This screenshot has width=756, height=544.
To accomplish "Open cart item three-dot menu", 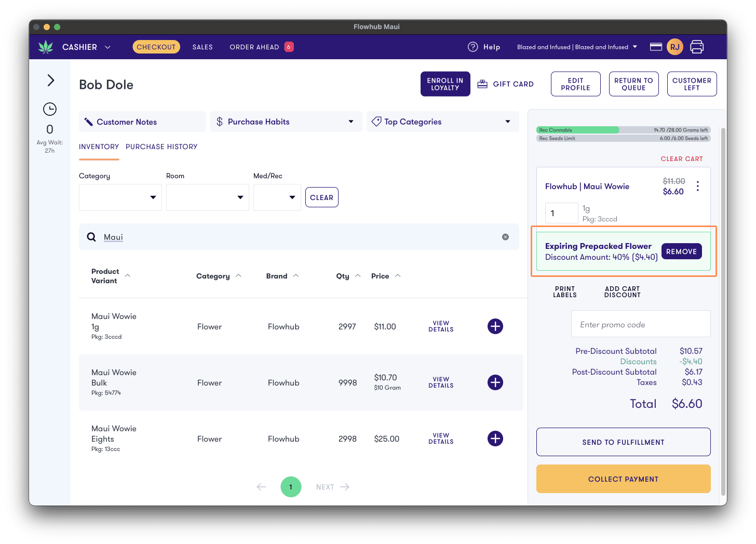I will point(697,186).
